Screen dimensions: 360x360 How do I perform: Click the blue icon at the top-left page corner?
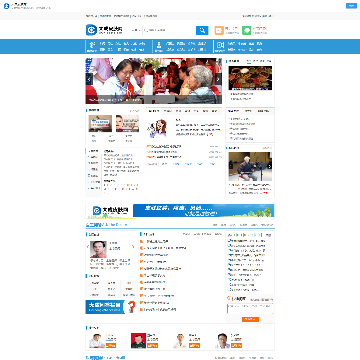(x=6, y=6)
